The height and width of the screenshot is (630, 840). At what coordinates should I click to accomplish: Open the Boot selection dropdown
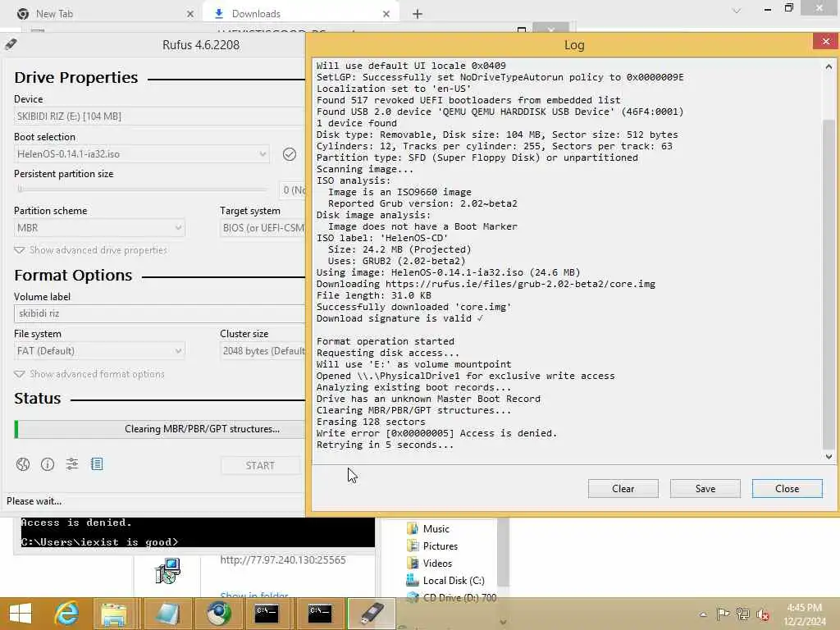pos(141,154)
